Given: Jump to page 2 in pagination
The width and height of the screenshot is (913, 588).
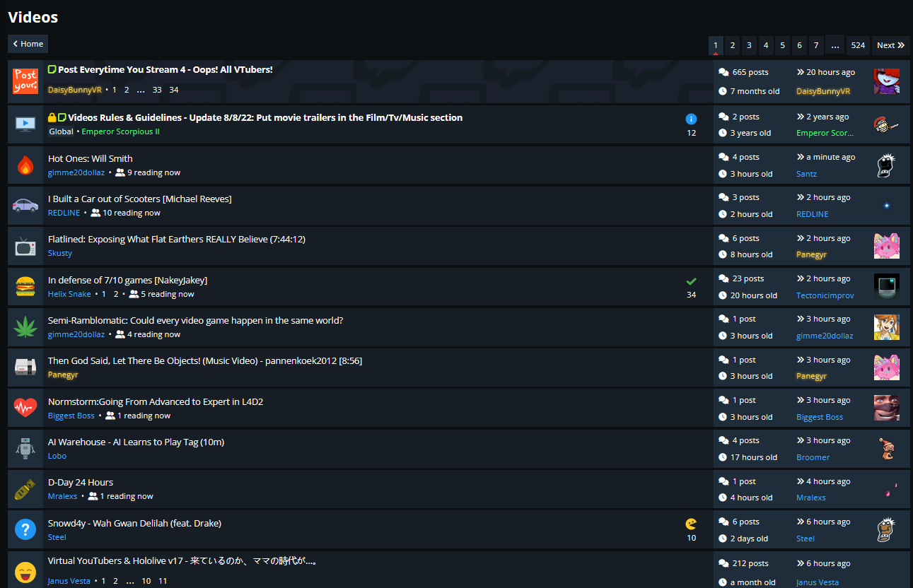Looking at the screenshot, I should [x=733, y=45].
